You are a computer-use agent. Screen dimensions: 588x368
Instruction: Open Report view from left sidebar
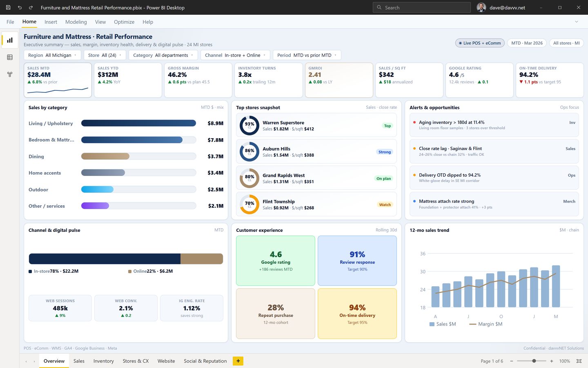pyautogui.click(x=10, y=40)
